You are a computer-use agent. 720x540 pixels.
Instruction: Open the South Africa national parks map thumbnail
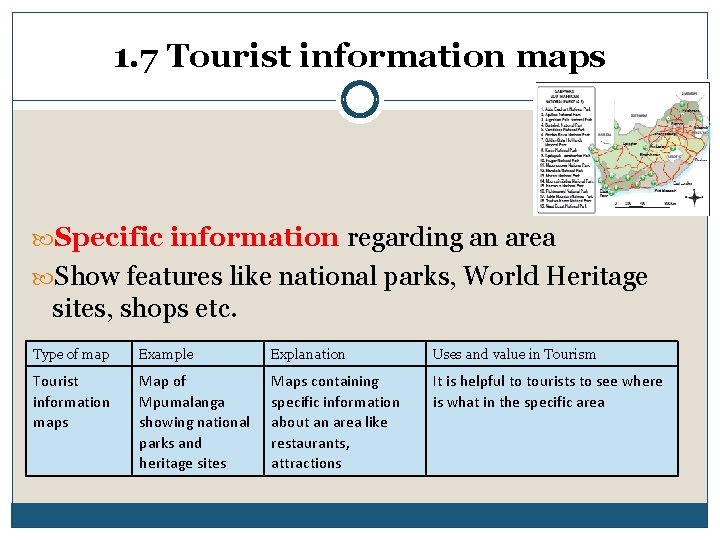pyautogui.click(x=623, y=149)
